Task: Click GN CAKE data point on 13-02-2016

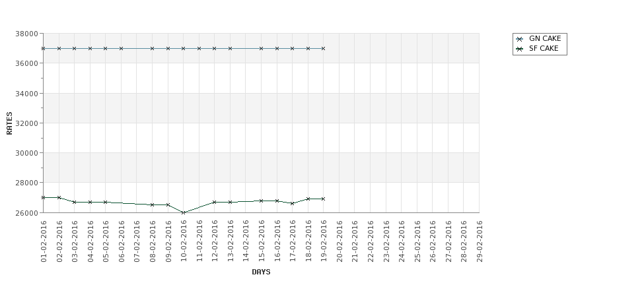Action: pos(230,48)
